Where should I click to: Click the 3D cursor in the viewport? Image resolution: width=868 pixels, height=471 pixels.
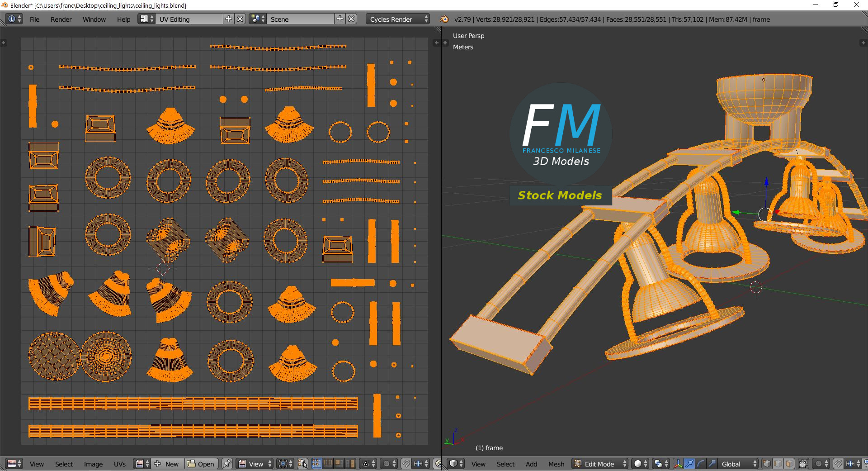click(756, 287)
